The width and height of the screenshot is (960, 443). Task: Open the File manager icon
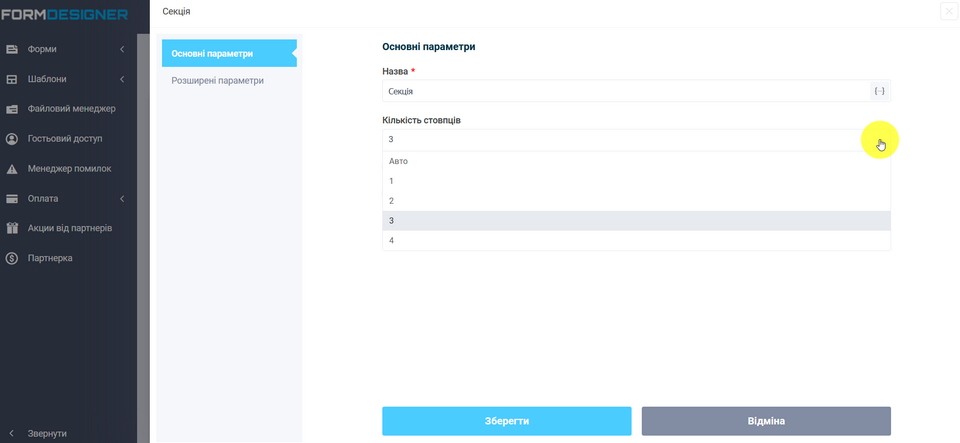13,109
